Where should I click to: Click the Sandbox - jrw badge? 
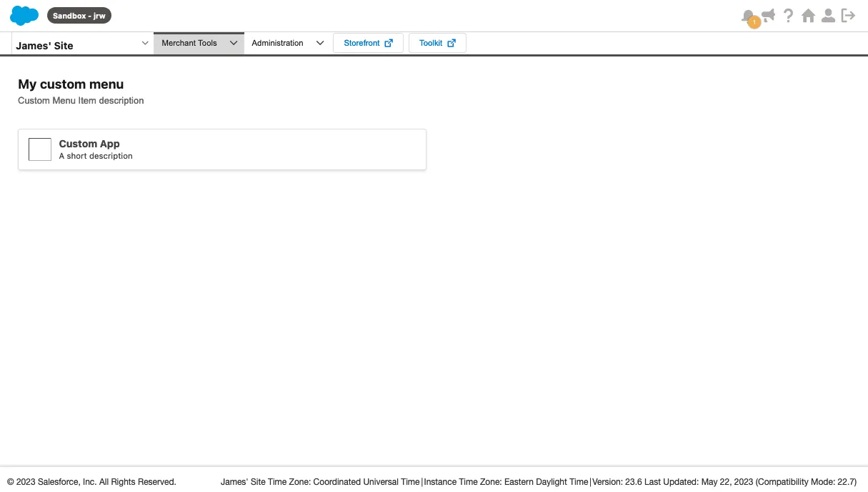coord(79,16)
